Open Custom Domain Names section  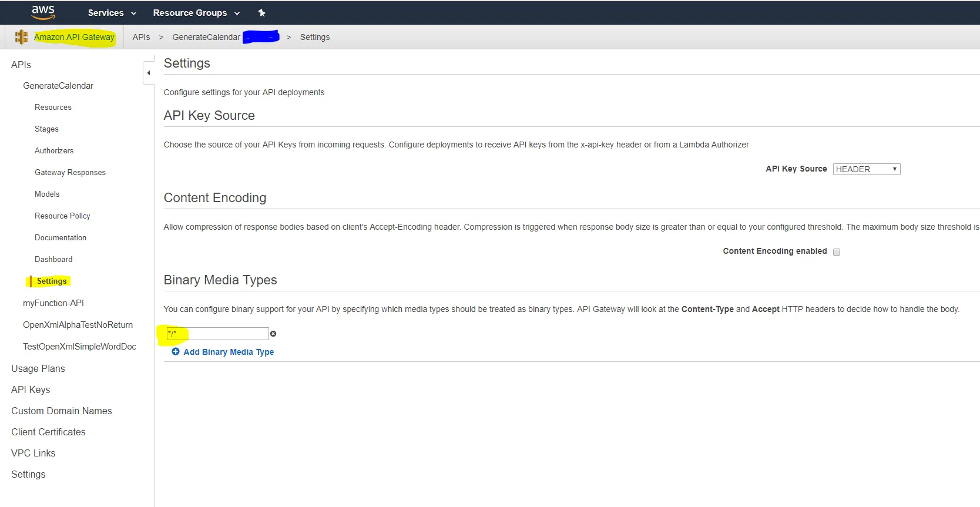(x=62, y=411)
